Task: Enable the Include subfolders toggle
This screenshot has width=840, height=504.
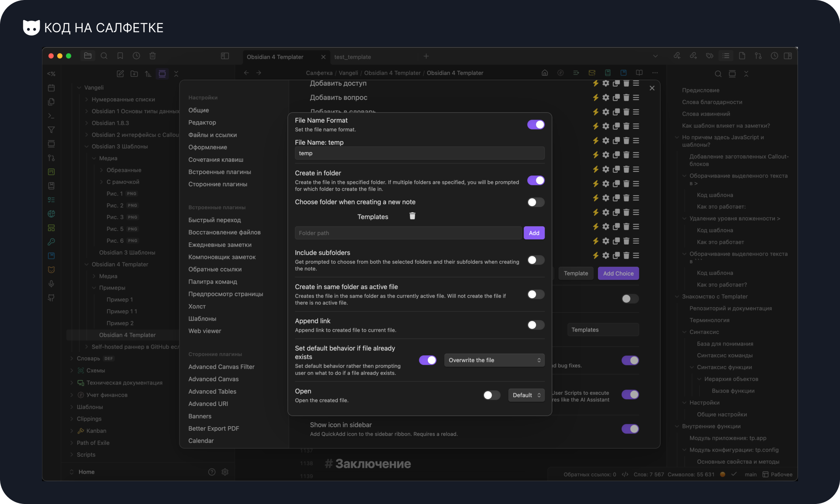Action: click(x=536, y=260)
